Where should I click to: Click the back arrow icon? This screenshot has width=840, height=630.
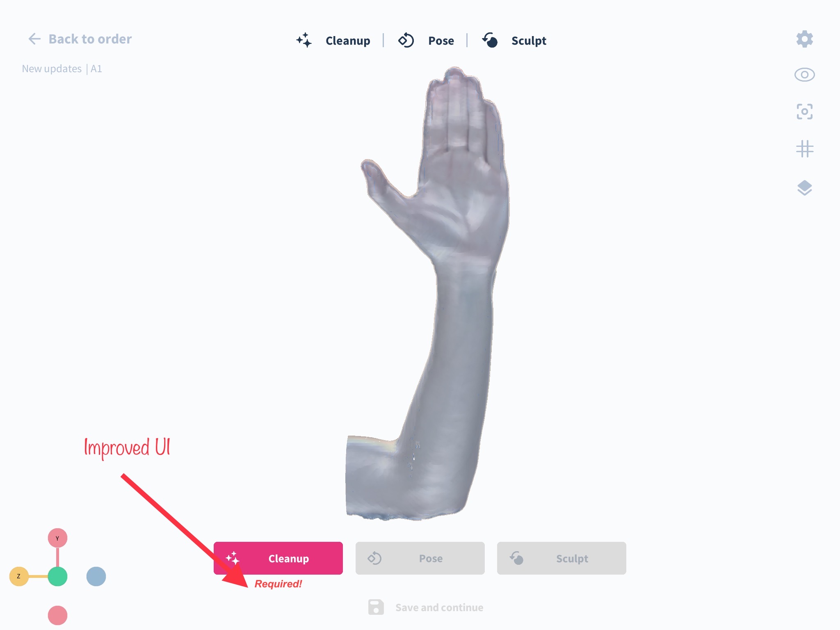34,39
